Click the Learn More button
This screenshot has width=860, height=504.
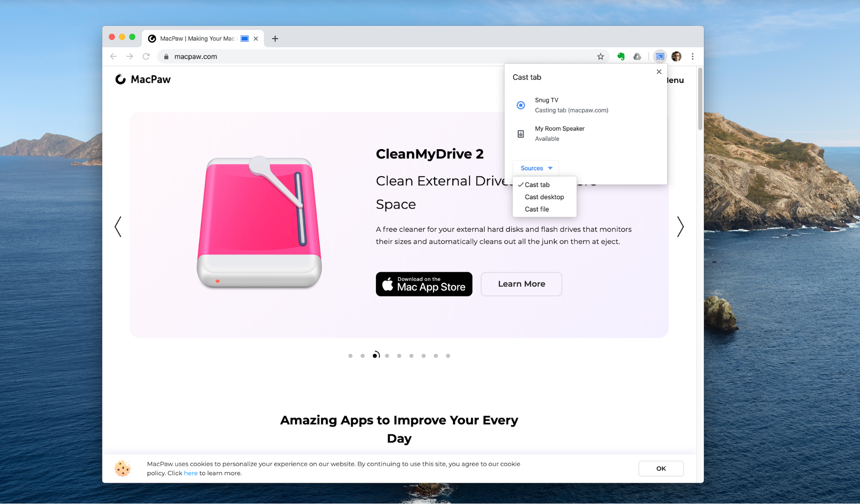coord(521,283)
